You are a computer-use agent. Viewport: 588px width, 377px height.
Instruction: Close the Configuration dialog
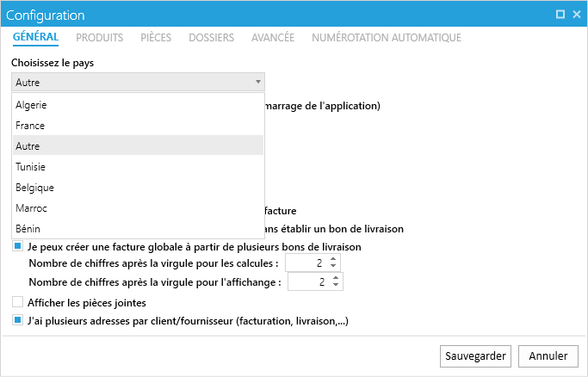[x=576, y=15]
